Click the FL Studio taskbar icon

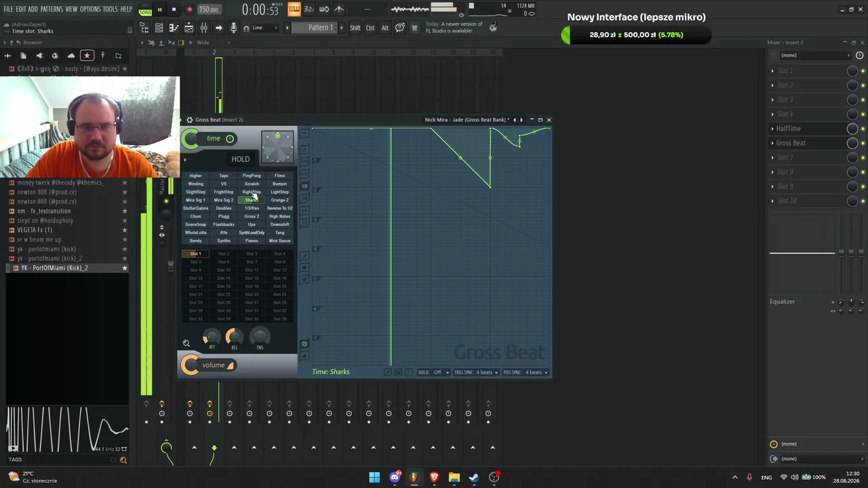(x=414, y=477)
